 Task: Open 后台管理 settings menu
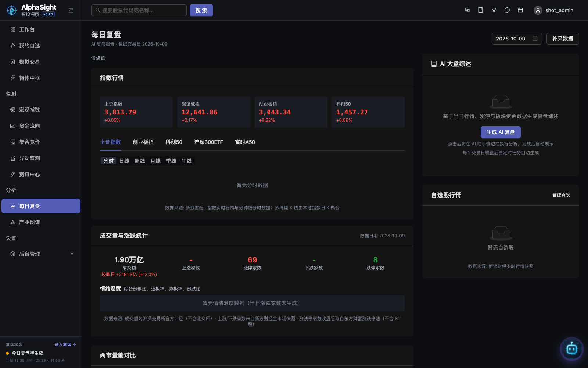[x=41, y=254]
